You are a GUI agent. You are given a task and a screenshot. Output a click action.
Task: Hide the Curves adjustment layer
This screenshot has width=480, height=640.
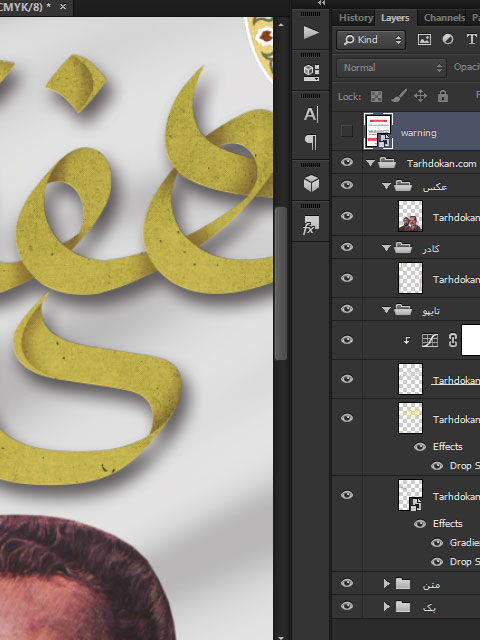click(x=347, y=340)
